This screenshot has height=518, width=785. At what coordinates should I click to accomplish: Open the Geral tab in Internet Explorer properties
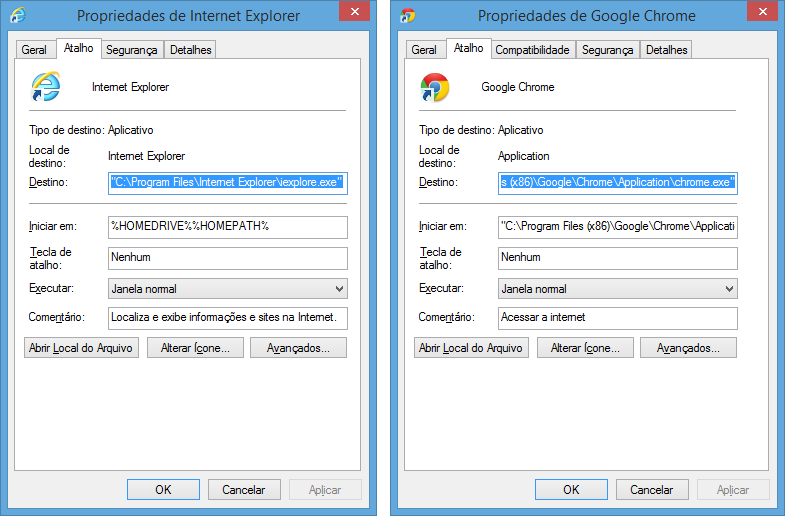click(34, 50)
